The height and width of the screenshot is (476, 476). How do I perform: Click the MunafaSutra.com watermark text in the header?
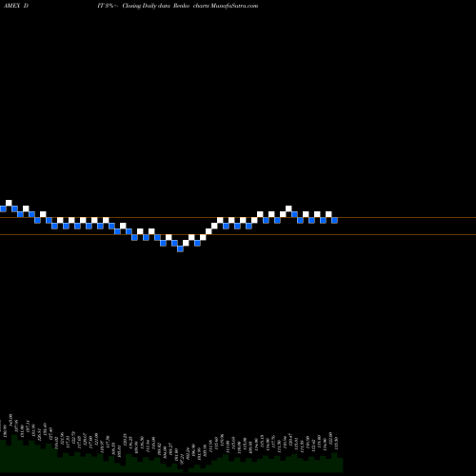234,6
